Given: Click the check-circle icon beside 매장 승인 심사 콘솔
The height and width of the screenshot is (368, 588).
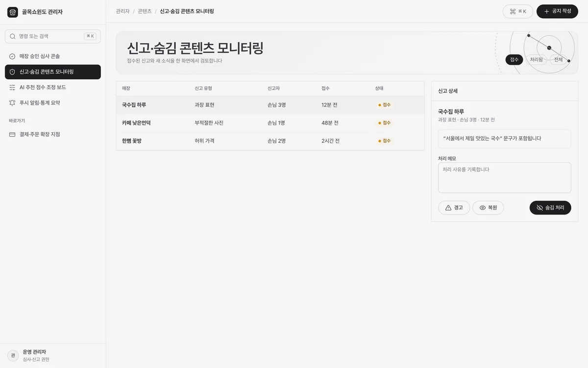Looking at the screenshot, I should click(12, 56).
